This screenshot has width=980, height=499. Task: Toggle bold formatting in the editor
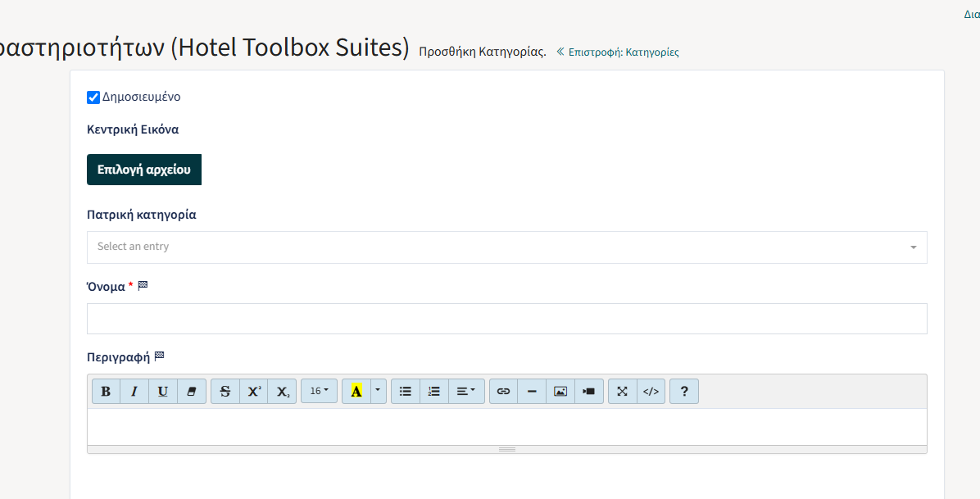[106, 392]
